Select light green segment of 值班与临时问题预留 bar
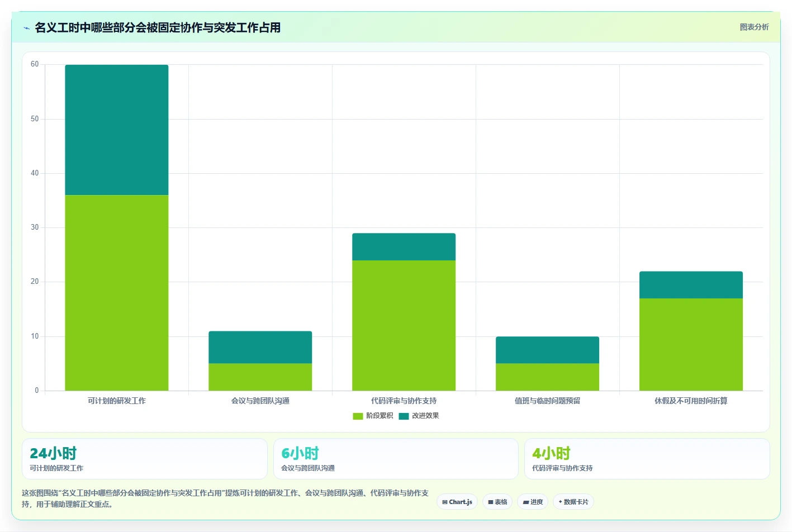 click(548, 377)
